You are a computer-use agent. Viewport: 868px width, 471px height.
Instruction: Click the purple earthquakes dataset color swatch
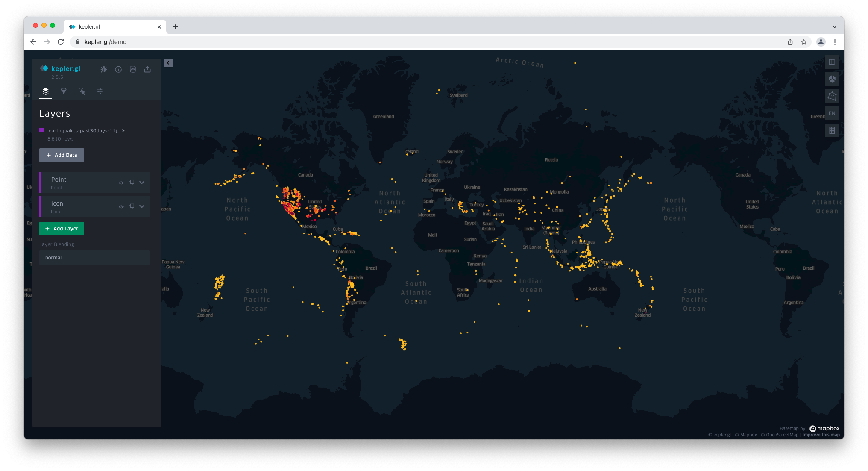point(42,130)
